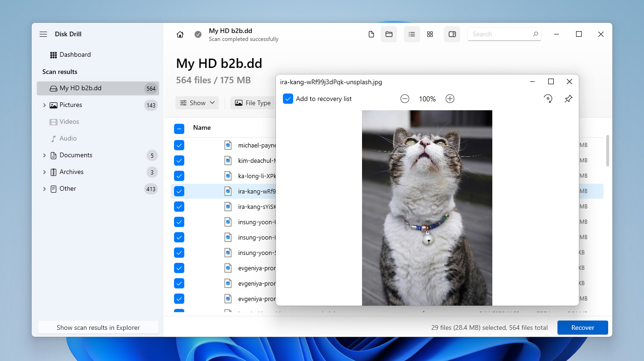
Task: Click the insung-yoon-5 file name
Action: click(x=257, y=253)
